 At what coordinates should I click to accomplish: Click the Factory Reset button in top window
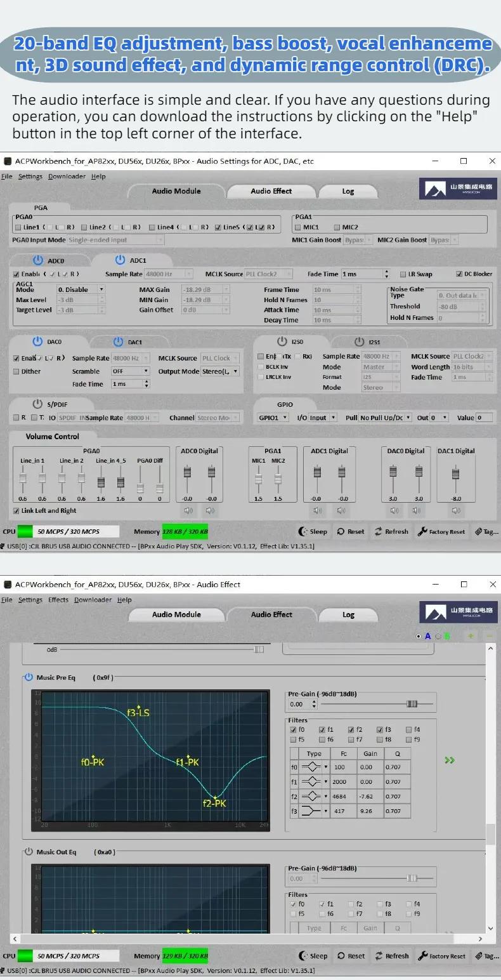pos(441,532)
